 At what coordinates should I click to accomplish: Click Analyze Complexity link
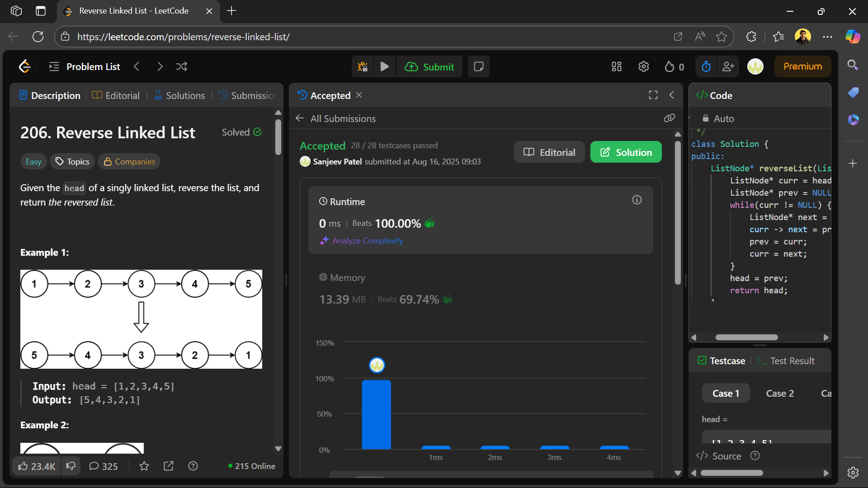367,241
